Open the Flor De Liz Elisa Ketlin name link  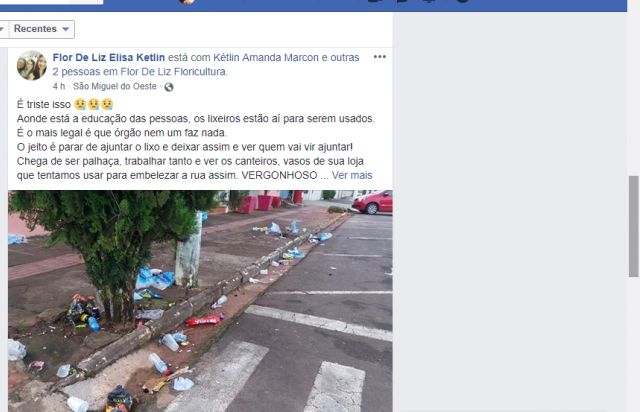(109, 58)
